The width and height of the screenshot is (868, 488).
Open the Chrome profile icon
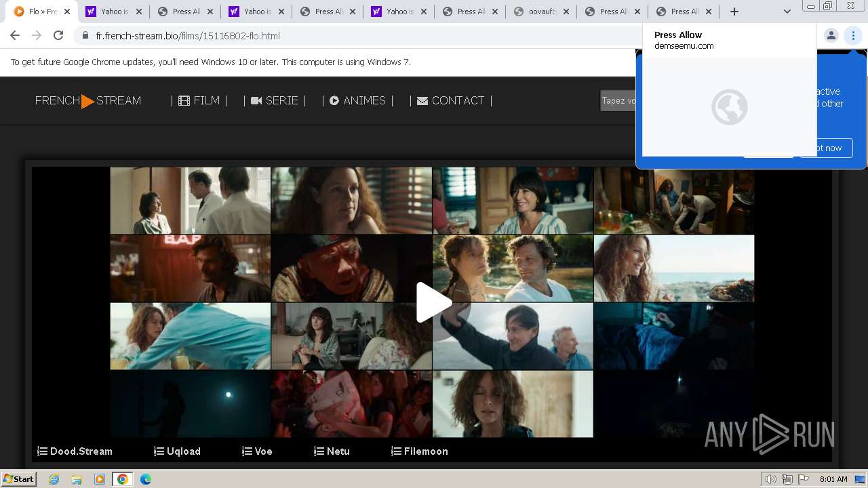[x=831, y=35]
